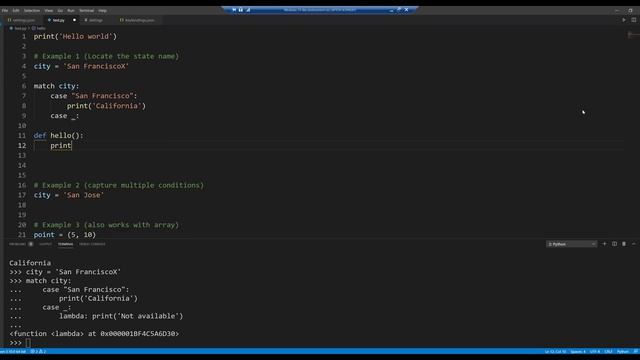Split the editor to the right
The height and width of the screenshot is (360, 640).
(633, 20)
